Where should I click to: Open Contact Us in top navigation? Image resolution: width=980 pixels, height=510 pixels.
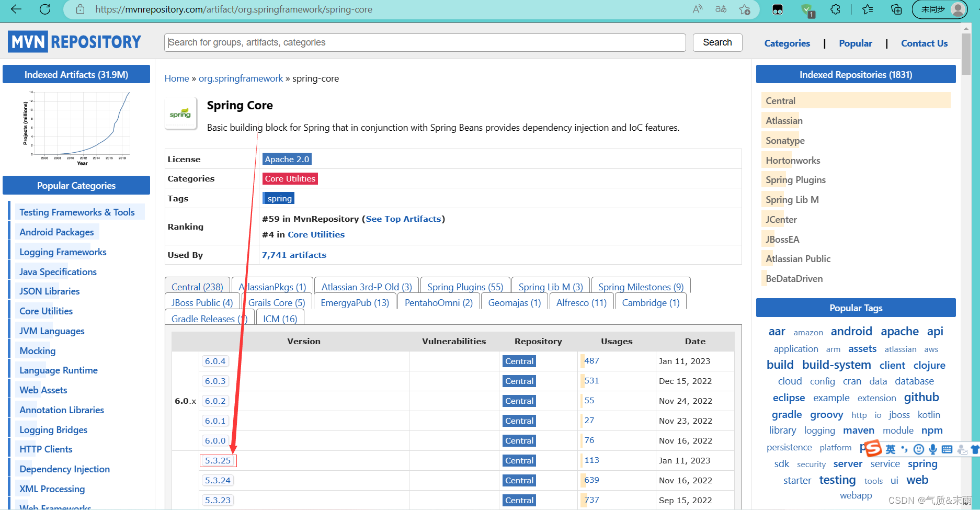coord(924,43)
